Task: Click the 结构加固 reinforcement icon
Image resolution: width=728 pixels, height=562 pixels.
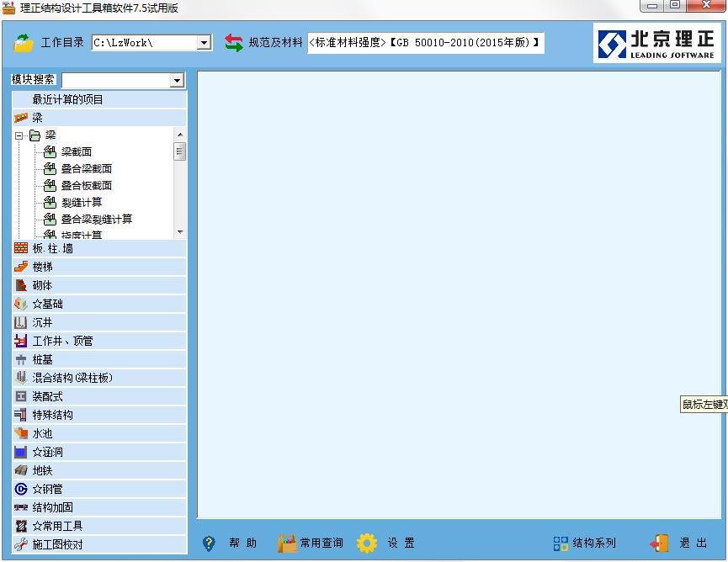Action: point(21,507)
